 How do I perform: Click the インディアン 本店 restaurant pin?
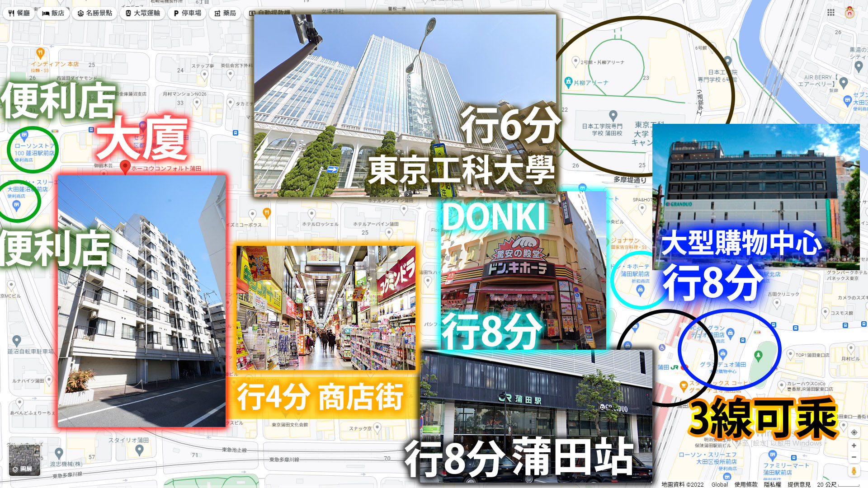pyautogui.click(x=40, y=54)
